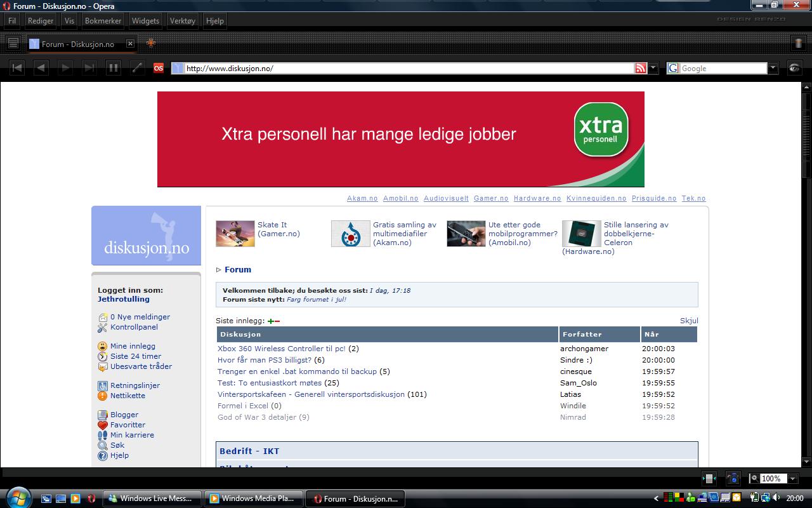This screenshot has width=812, height=508.
Task: Open the Vis menu
Action: (x=69, y=20)
